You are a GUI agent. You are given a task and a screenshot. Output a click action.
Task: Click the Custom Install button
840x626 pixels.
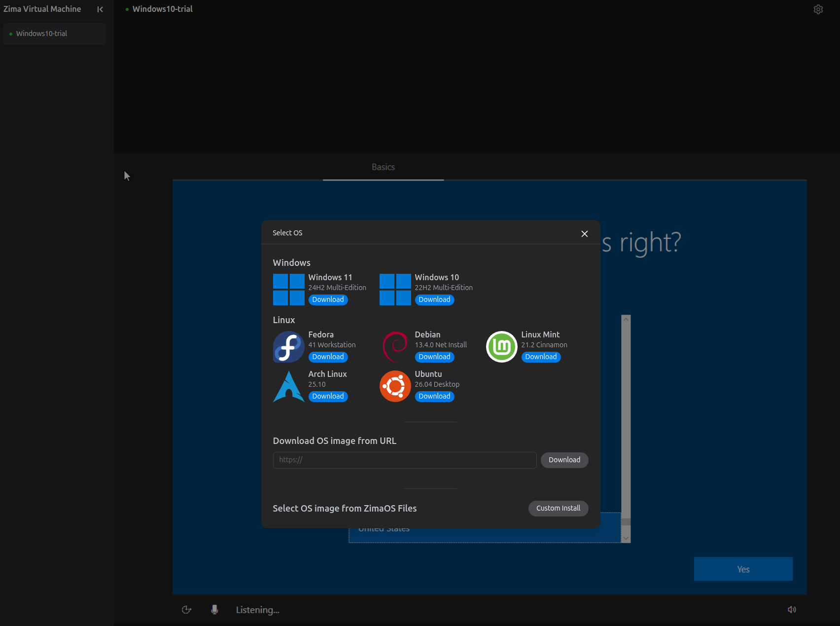pos(559,509)
